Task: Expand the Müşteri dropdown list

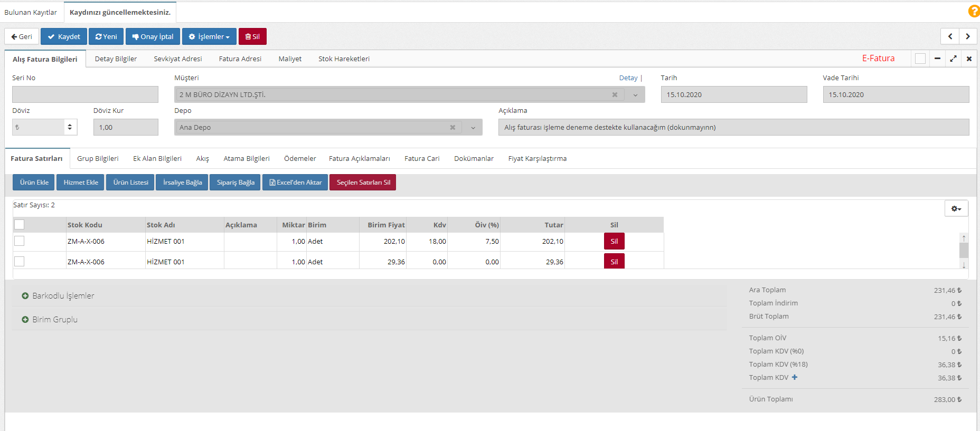Action: [635, 95]
